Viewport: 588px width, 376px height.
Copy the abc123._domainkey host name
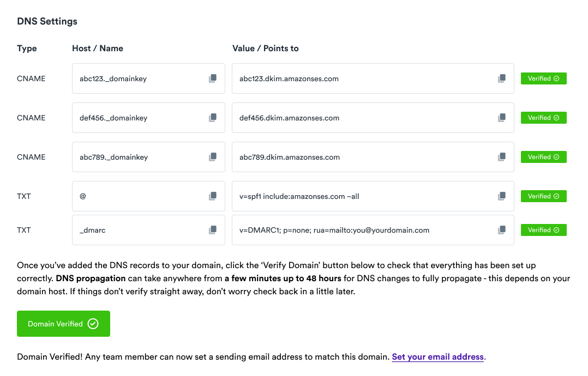click(x=213, y=78)
